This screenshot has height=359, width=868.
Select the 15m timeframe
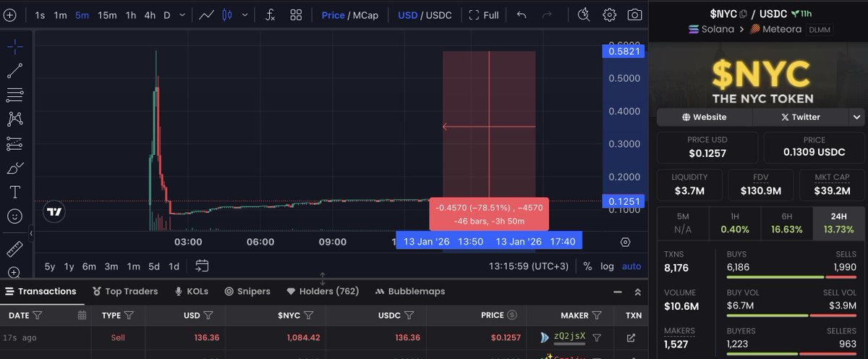tap(107, 15)
